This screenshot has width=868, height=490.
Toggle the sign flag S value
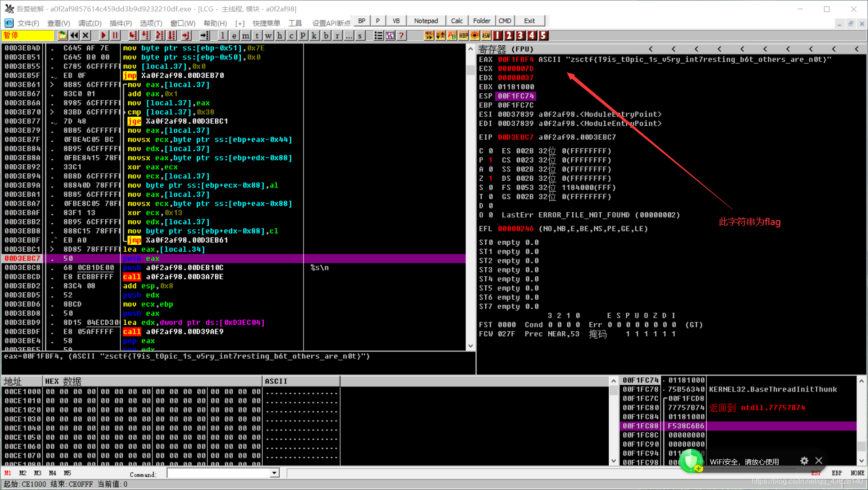pos(491,188)
